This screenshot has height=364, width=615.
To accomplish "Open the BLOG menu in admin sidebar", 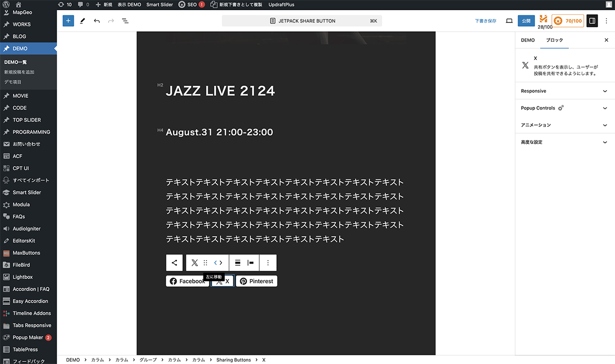I will (x=19, y=36).
